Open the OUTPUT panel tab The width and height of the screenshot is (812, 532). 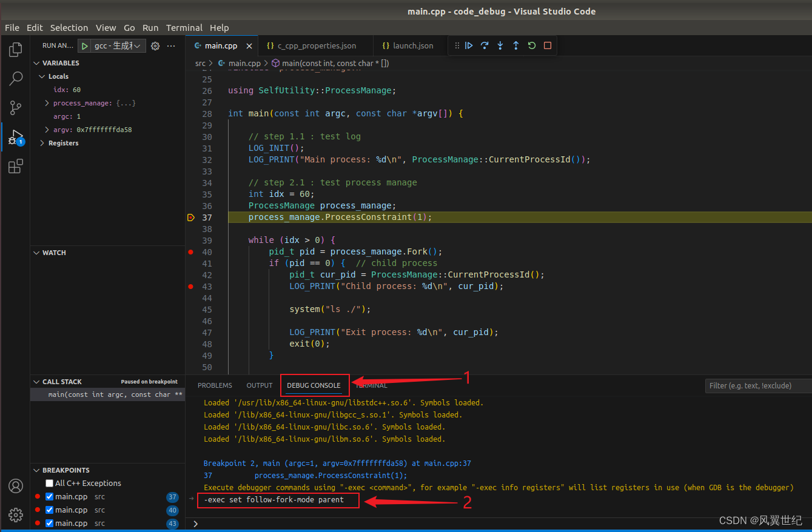pos(260,385)
